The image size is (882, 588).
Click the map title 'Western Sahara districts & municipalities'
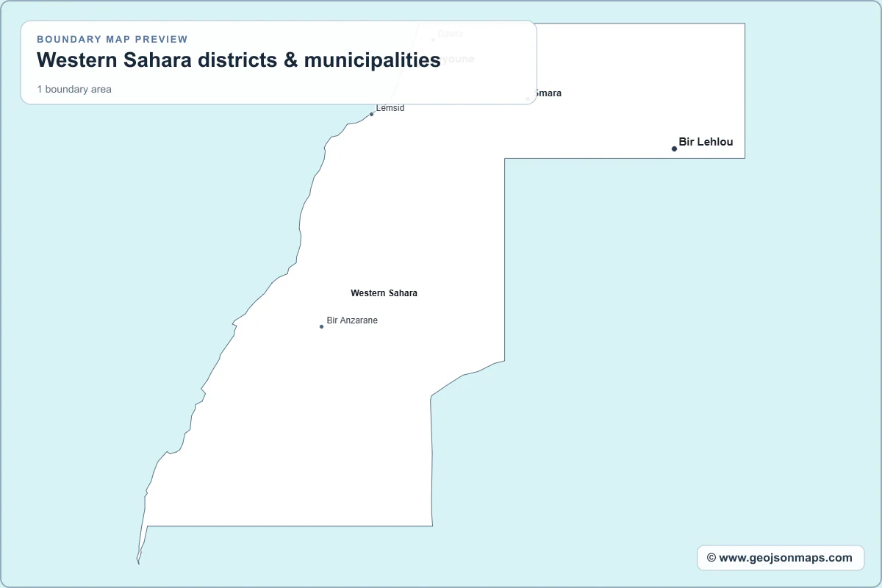(x=239, y=60)
